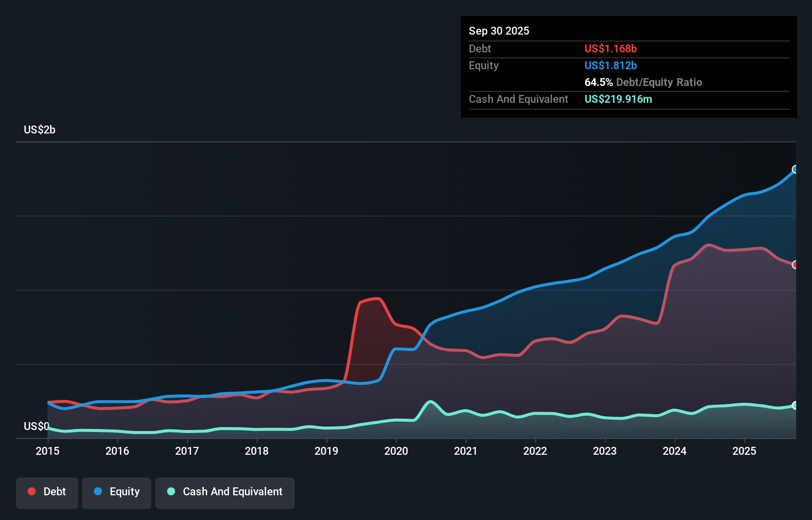Click the 2025 x-axis label
Screen dimensions: 812x520
pos(744,451)
